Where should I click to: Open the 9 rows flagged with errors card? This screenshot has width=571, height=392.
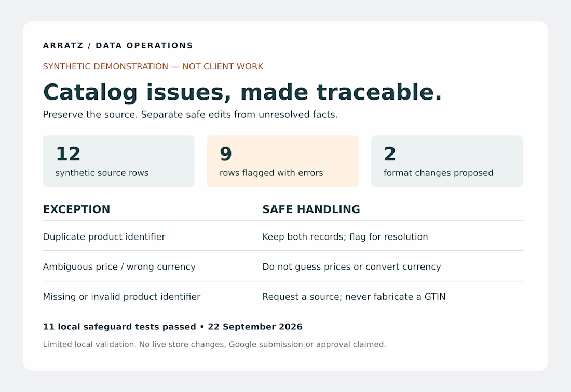pos(282,161)
